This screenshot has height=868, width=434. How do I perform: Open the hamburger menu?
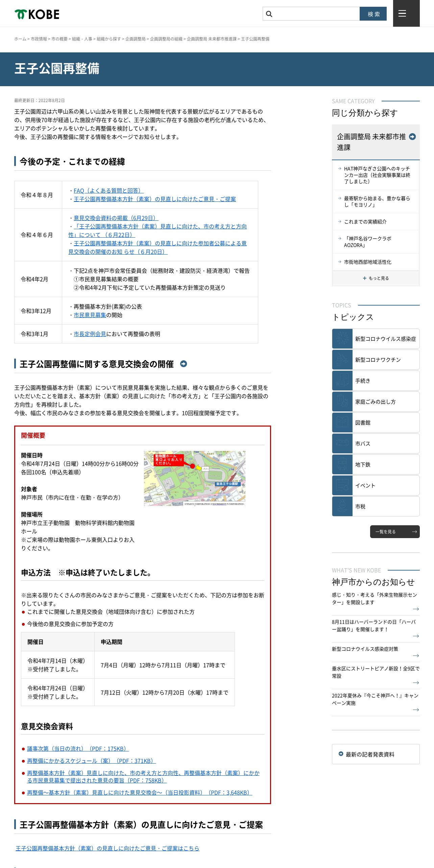click(x=406, y=13)
